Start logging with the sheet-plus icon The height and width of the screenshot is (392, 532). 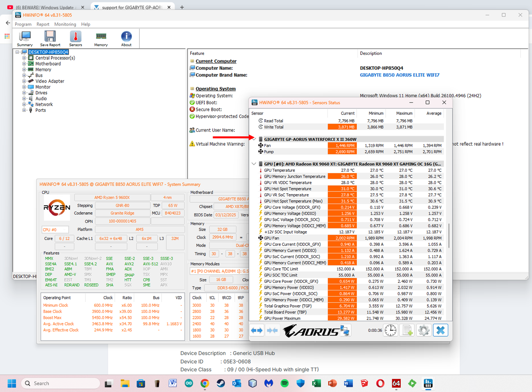pyautogui.click(x=407, y=330)
